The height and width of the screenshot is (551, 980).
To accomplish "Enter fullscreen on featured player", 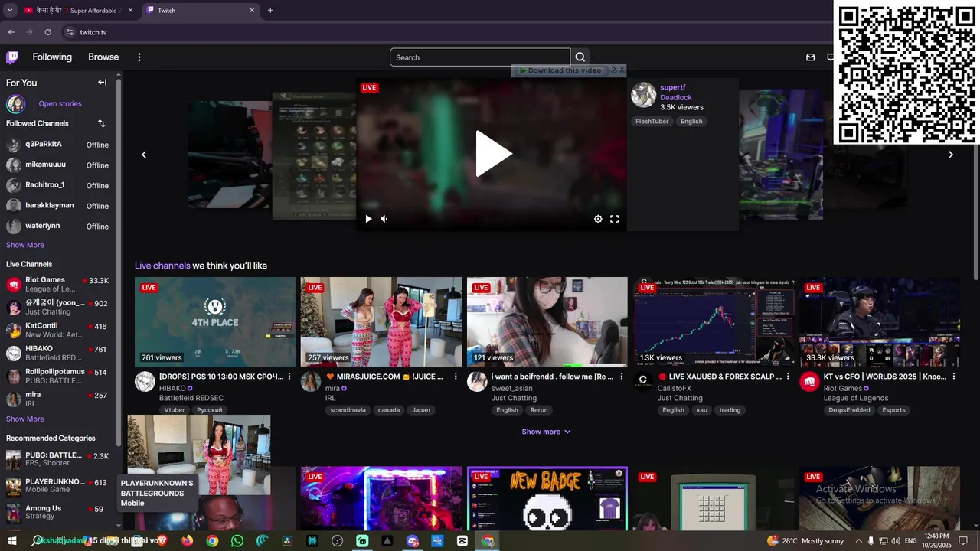I will click(614, 219).
